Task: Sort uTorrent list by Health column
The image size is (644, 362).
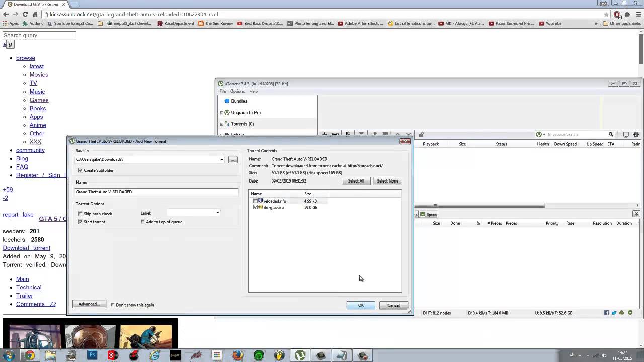Action: [543, 144]
